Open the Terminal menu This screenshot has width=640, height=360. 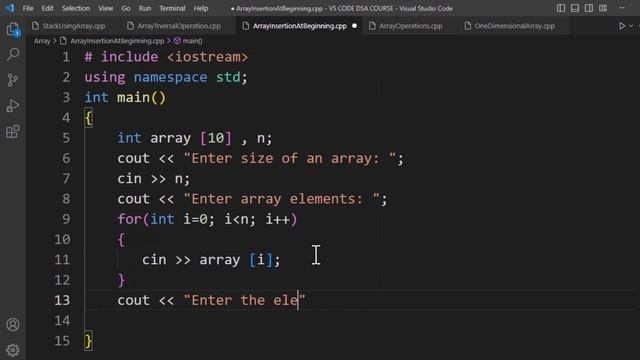pos(172,8)
